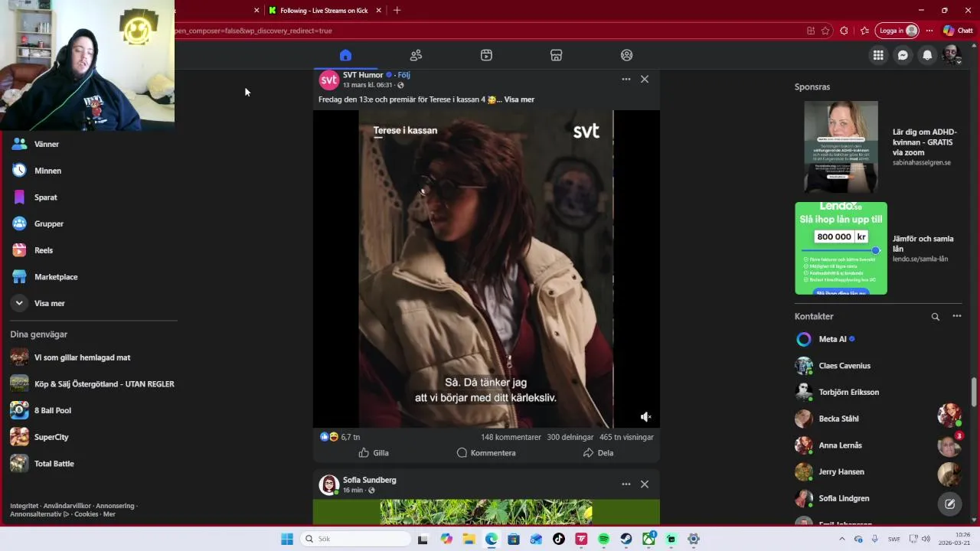
Task: Open the Facebook menu grid icon
Action: point(878,55)
